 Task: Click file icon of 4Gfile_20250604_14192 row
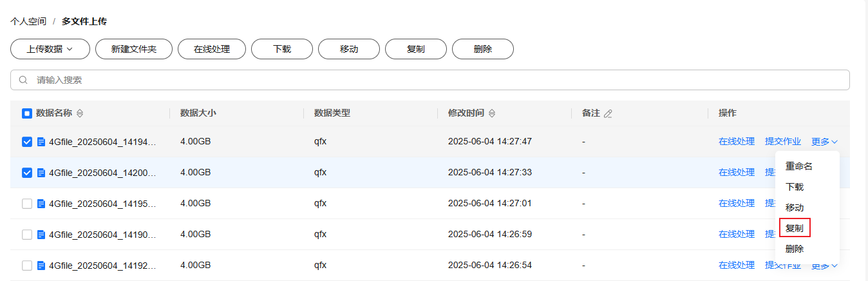tap(41, 266)
